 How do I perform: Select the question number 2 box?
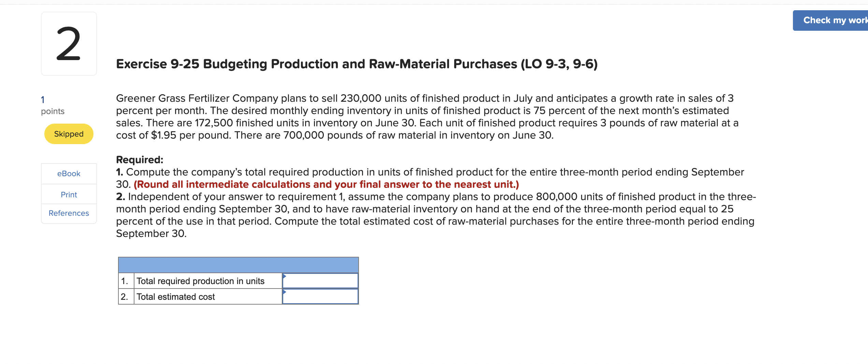[69, 44]
